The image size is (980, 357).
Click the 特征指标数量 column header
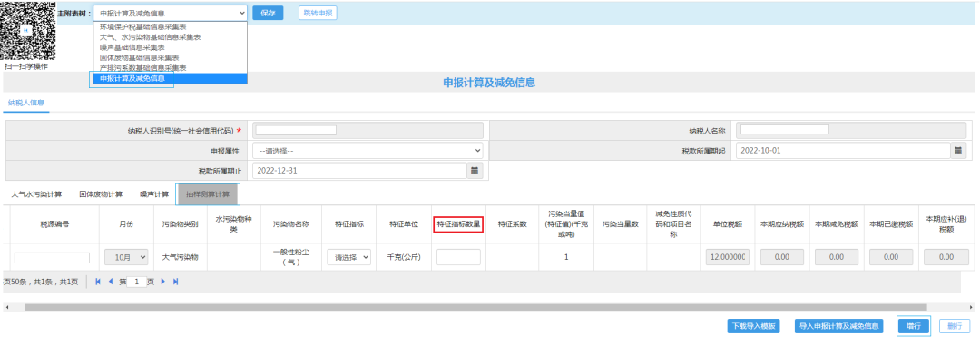tap(459, 223)
